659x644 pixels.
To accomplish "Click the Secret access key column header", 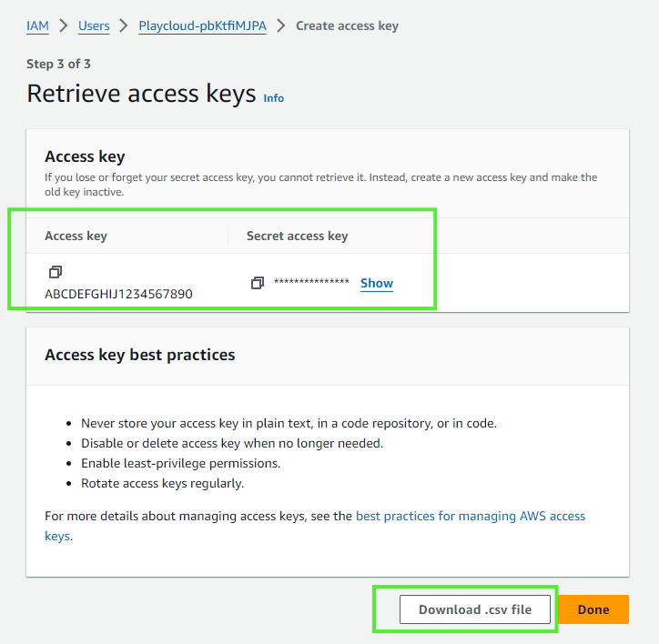I will [x=297, y=236].
